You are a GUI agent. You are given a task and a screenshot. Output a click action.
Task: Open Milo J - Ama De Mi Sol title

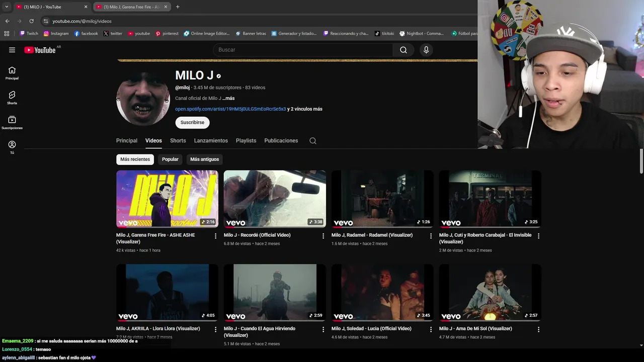point(475,329)
